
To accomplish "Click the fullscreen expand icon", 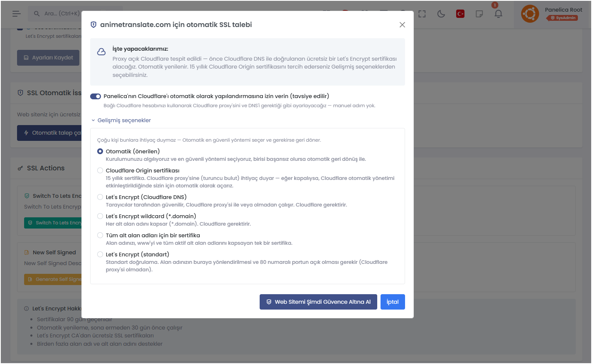I will tap(422, 14).
